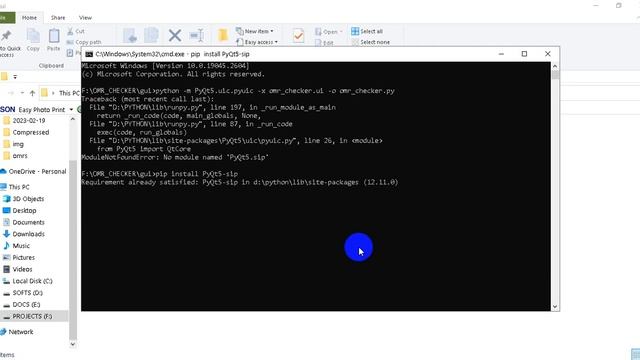
Task: Open the Open button dropdown in ribbon
Action: pyautogui.click(x=341, y=31)
